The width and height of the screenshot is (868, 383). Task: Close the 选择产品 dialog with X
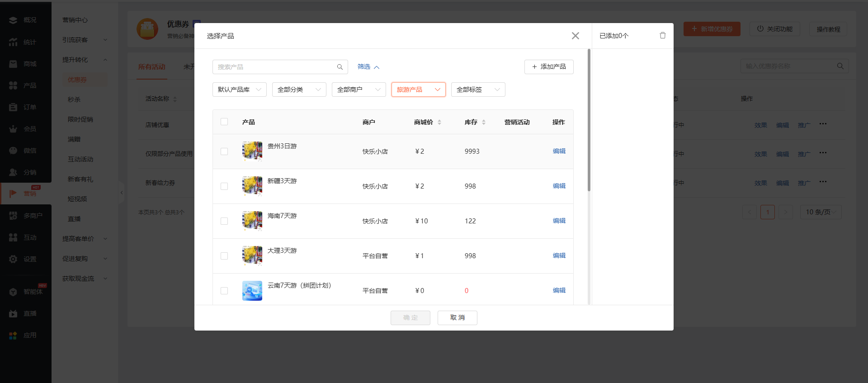[575, 36]
